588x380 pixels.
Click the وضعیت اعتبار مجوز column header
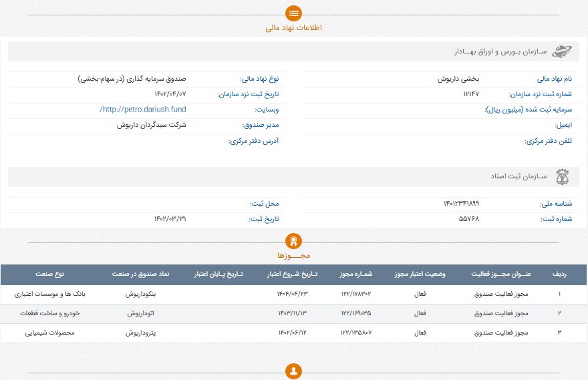pos(420,274)
